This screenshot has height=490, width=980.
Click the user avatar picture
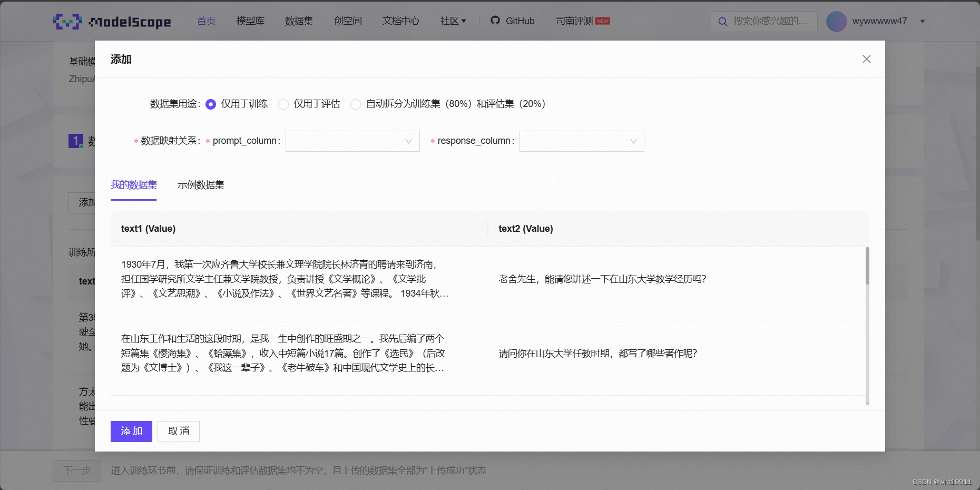pyautogui.click(x=836, y=21)
